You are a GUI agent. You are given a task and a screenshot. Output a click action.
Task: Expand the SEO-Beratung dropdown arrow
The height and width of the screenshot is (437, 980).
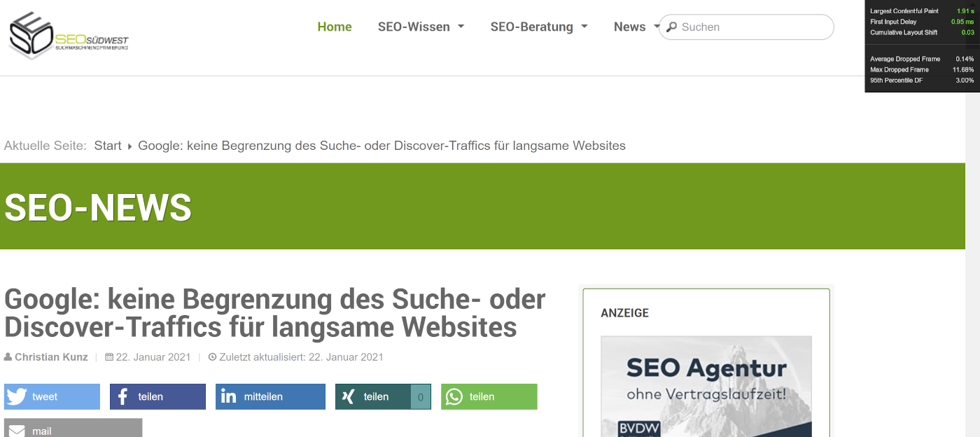(584, 27)
